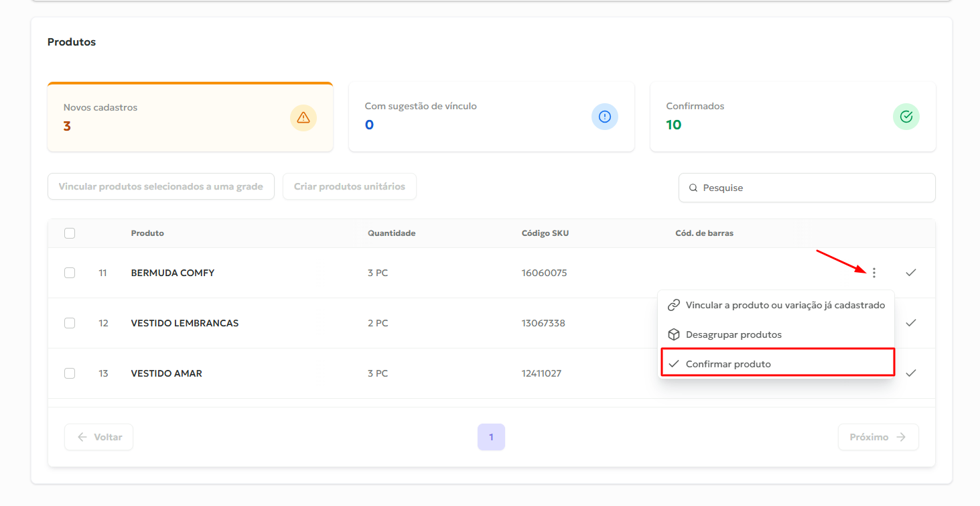Click the orange warning icon in Novos cadastros
The image size is (980, 506).
coord(303,118)
